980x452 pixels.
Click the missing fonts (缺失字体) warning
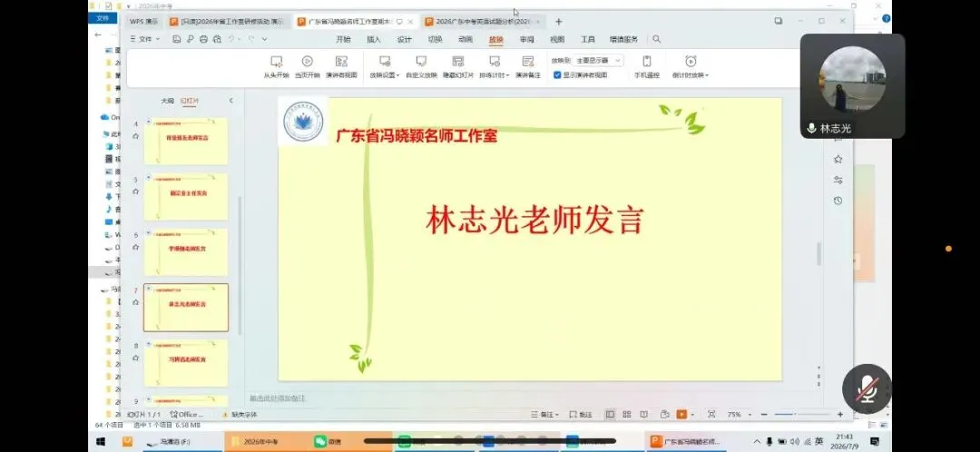pyautogui.click(x=240, y=415)
